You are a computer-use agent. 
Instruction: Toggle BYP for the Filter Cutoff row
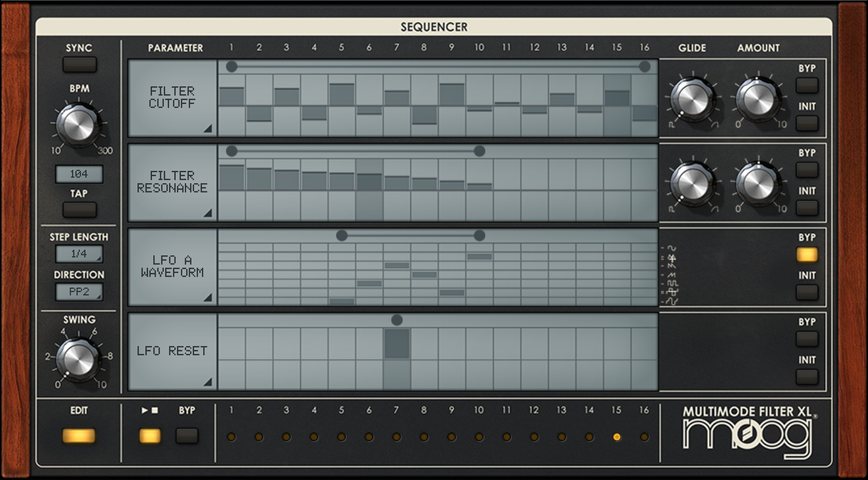[x=807, y=85]
